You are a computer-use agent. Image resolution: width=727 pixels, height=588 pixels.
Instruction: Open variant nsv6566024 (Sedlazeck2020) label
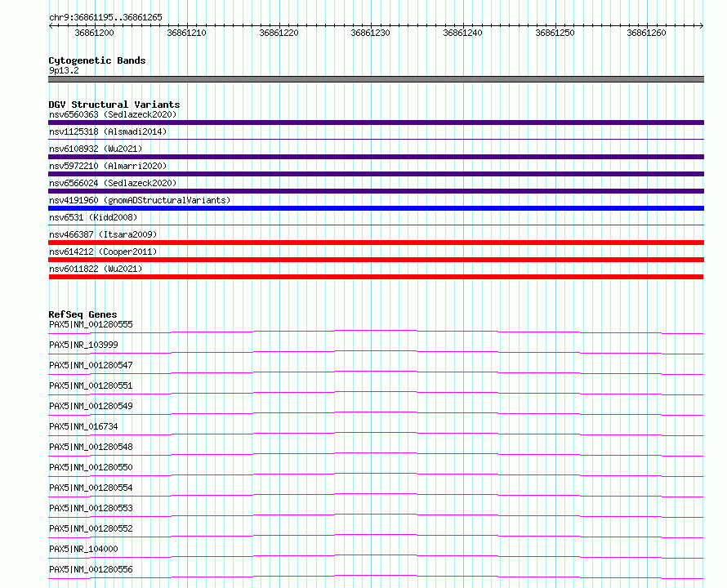tap(113, 183)
